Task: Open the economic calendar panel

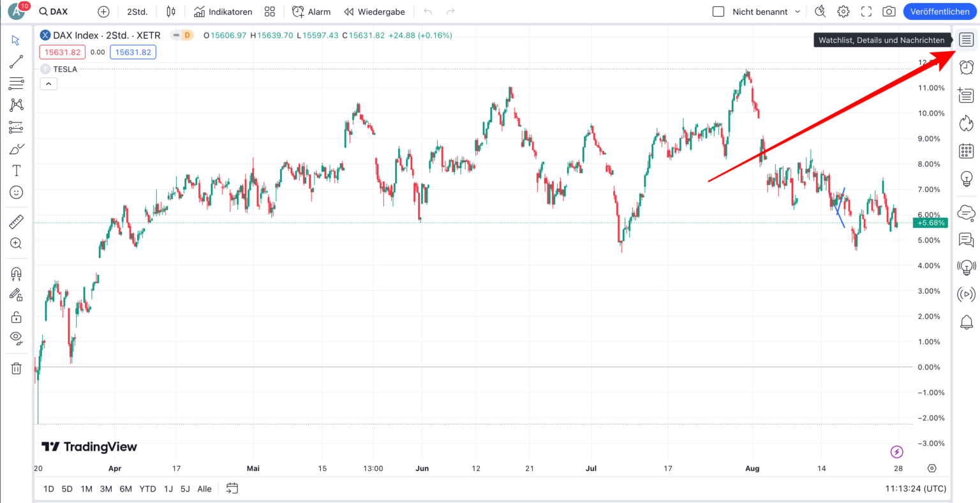Action: 966,151
